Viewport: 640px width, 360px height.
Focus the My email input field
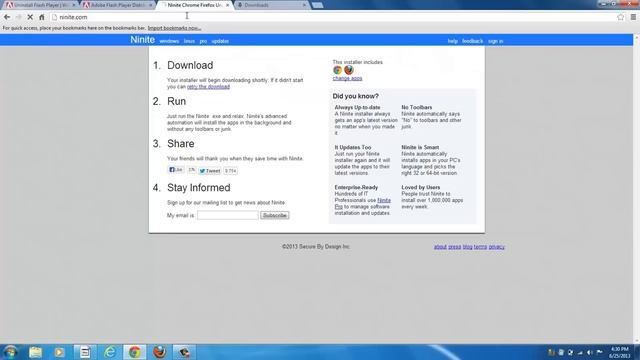(228, 215)
